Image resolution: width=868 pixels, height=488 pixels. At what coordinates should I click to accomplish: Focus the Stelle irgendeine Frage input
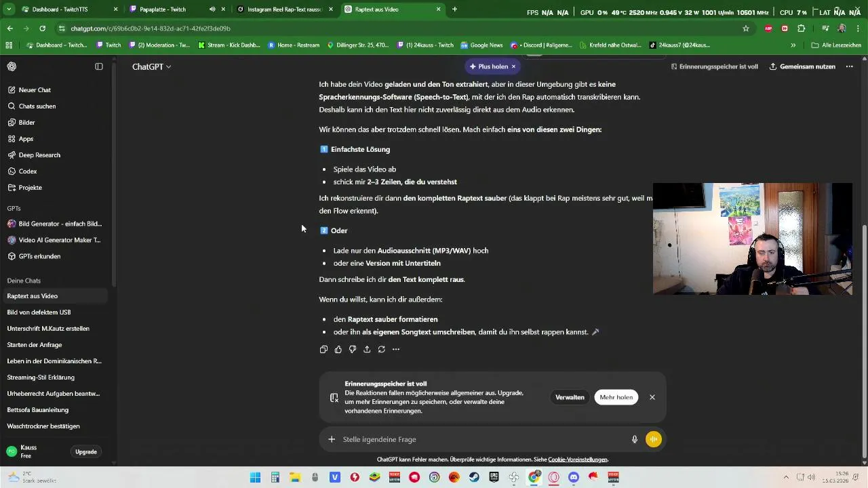481,439
